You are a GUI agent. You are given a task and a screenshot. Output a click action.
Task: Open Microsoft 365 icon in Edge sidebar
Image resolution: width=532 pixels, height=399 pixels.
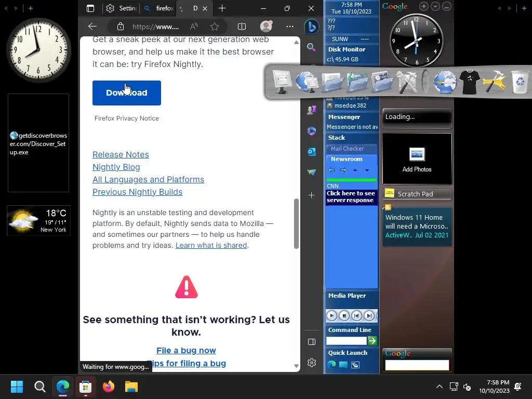312,130
